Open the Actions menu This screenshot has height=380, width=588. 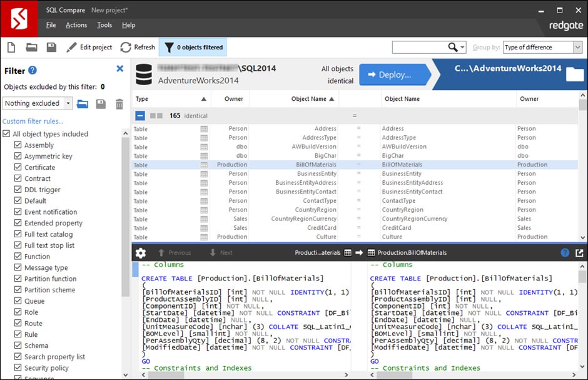(76, 25)
